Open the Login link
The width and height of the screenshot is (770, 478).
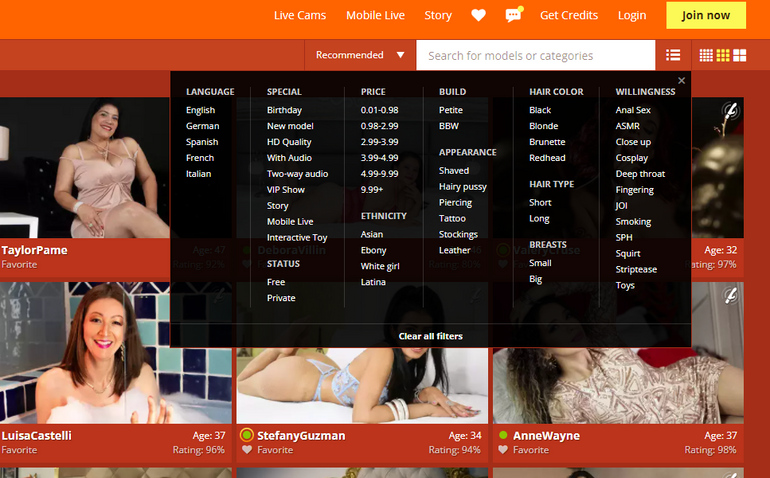(632, 16)
